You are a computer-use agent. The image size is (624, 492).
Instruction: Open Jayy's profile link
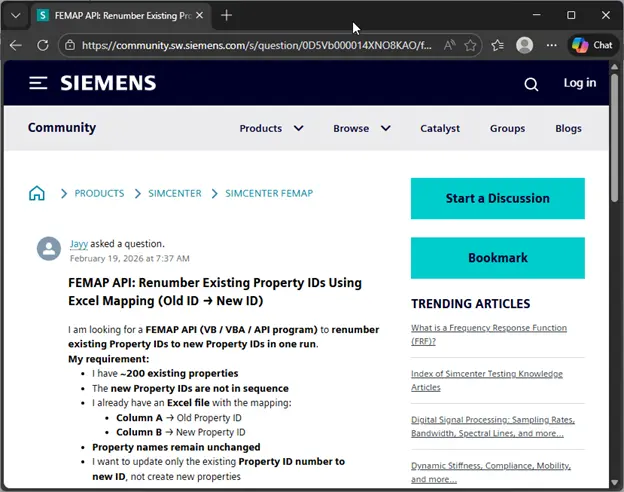click(79, 244)
